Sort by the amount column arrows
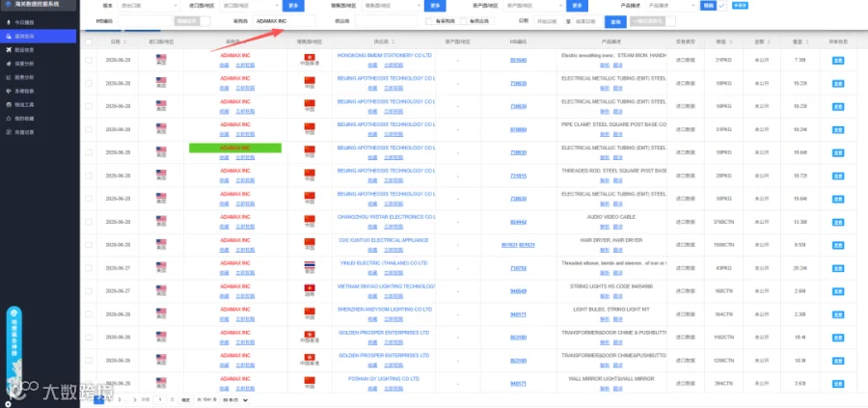 click(x=769, y=41)
